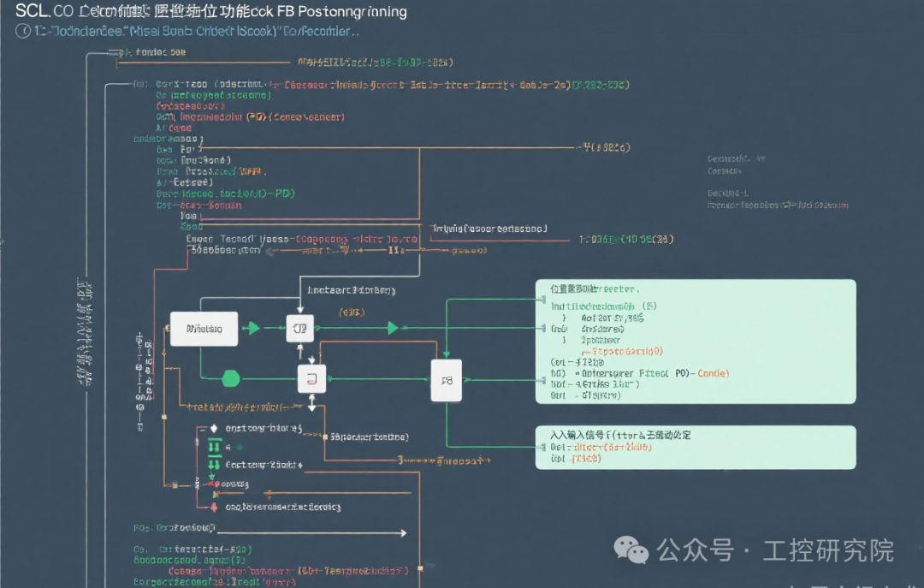Image resolution: width=924 pixels, height=588 pixels.
Task: Click the first green triangle arrow after white block
Action: [x=254, y=328]
